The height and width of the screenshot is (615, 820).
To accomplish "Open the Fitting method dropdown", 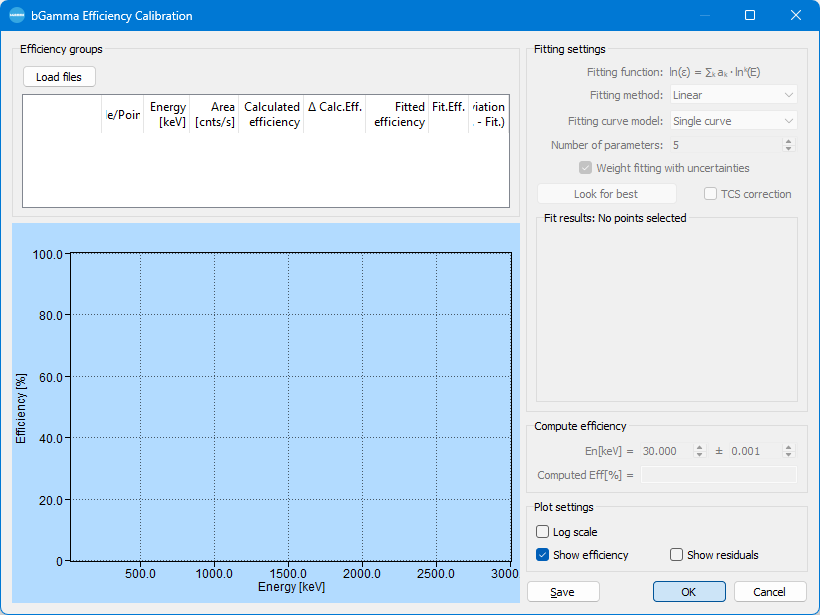I will click(733, 95).
